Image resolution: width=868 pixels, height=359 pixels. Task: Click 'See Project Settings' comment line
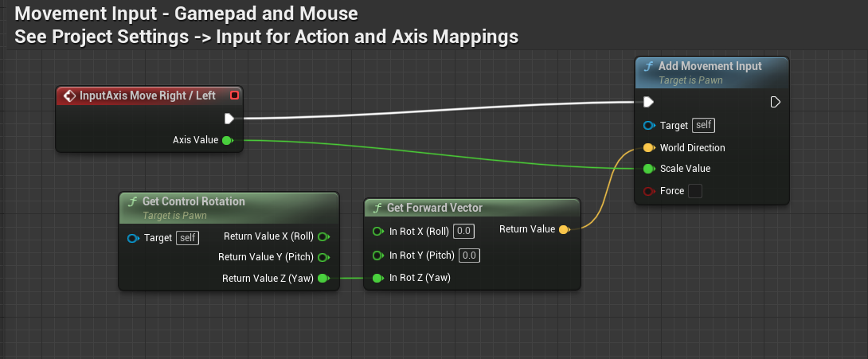tap(266, 37)
